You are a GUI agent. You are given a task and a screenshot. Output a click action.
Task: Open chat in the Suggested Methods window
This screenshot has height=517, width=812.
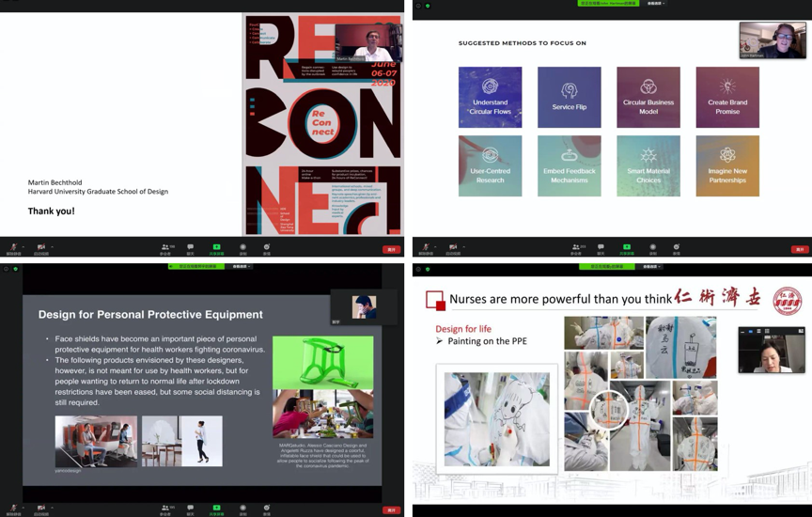coord(601,249)
